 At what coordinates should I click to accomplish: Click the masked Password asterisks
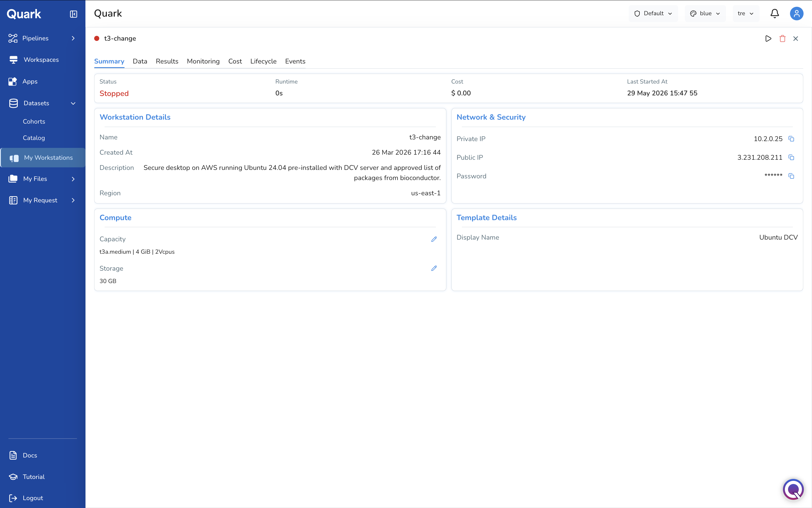coord(773,175)
